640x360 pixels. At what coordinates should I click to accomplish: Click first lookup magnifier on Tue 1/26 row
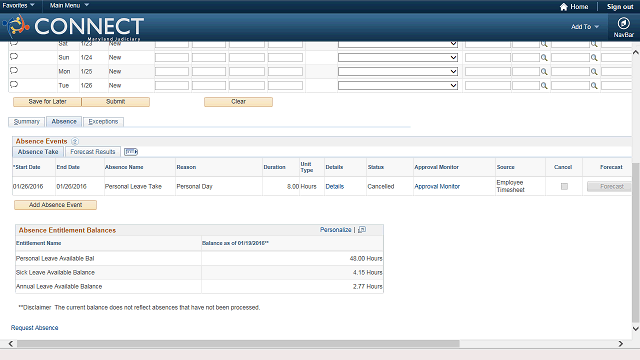544,85
